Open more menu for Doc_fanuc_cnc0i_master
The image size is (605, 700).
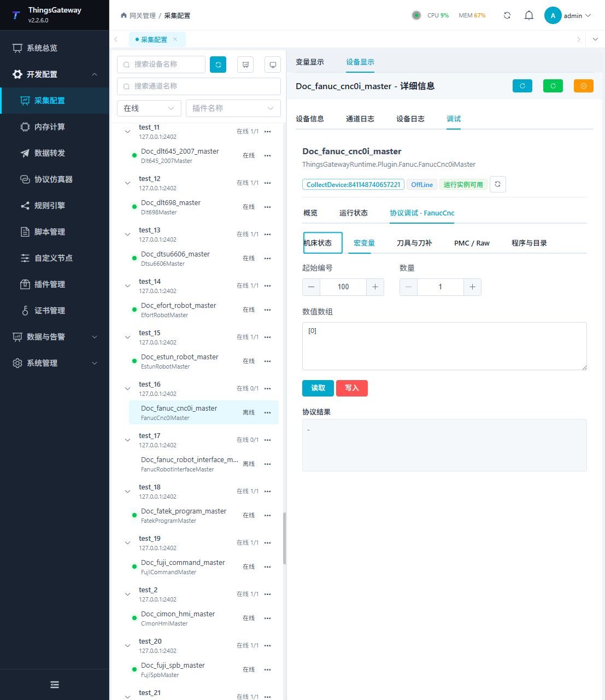point(267,412)
